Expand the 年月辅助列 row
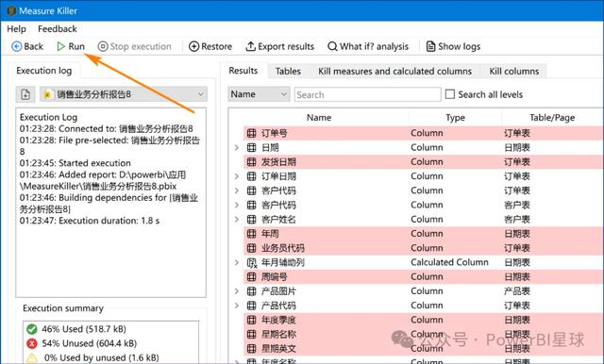Screen dimensions: 604x364 [237, 262]
